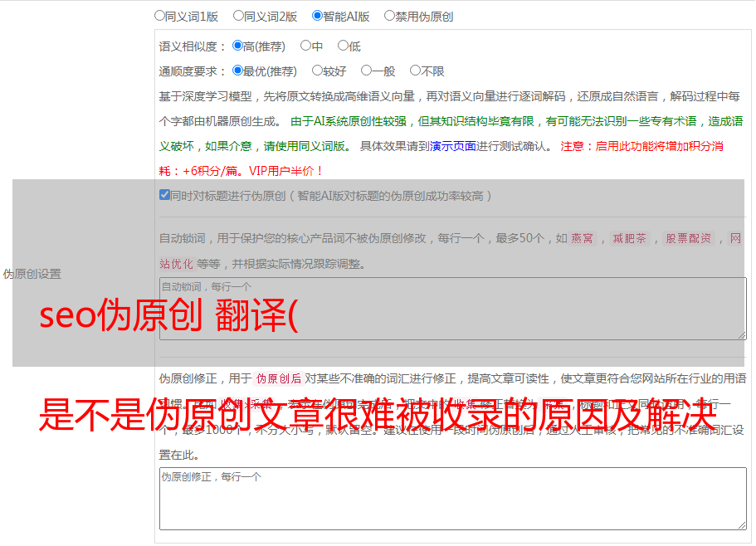Screen dimensions: 756x546
Task: Click the 减肥茶 example keyword tag
Action: pos(629,238)
